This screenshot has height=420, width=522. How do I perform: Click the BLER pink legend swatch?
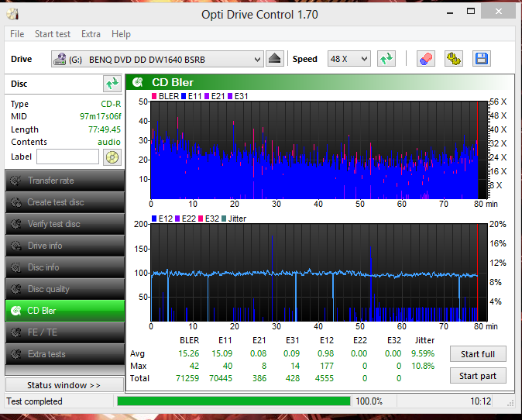coord(154,96)
